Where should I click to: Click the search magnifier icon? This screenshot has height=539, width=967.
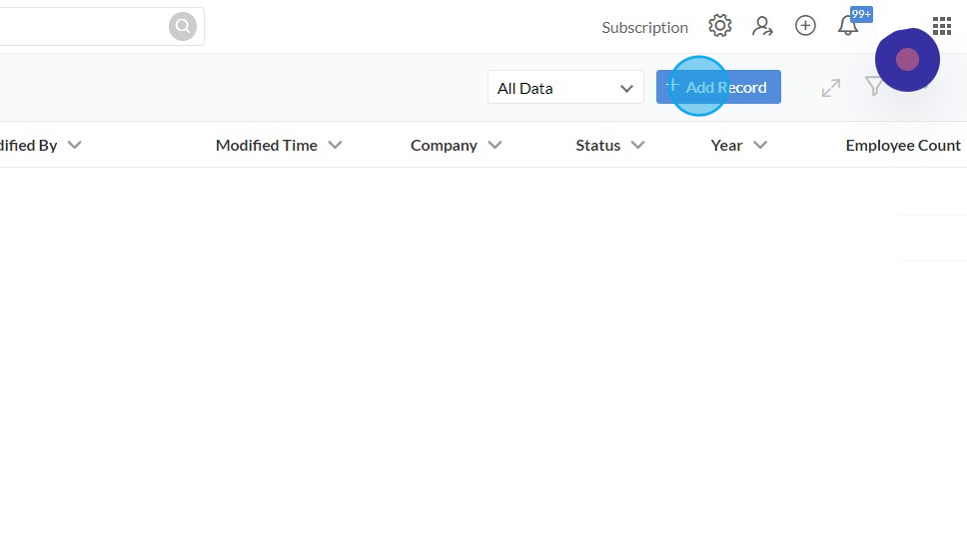click(x=183, y=27)
